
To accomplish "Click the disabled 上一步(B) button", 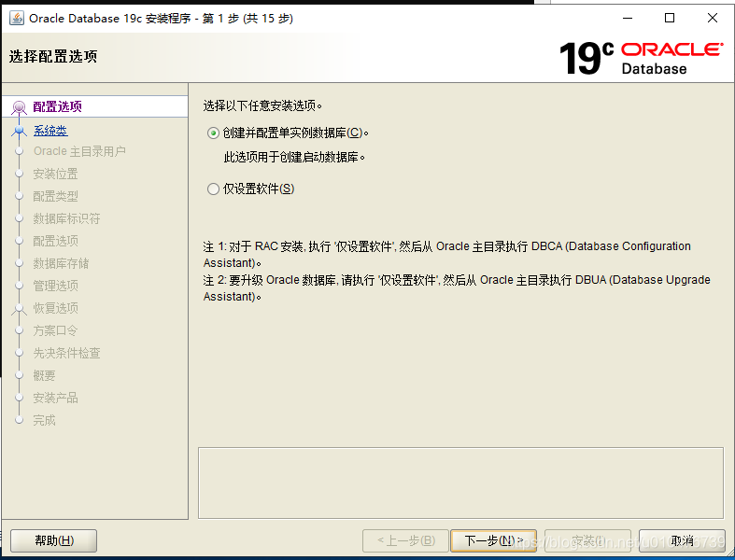I will tap(406, 540).
